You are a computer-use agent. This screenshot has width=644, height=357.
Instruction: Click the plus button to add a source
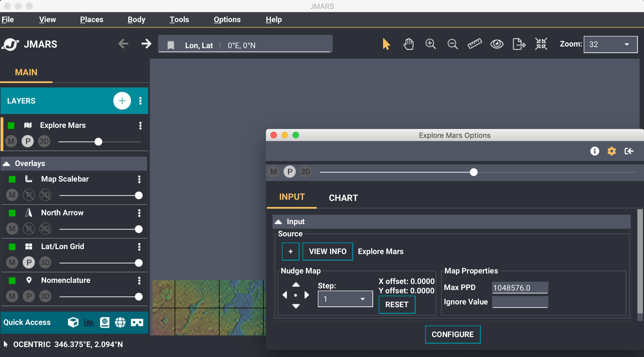(x=290, y=252)
